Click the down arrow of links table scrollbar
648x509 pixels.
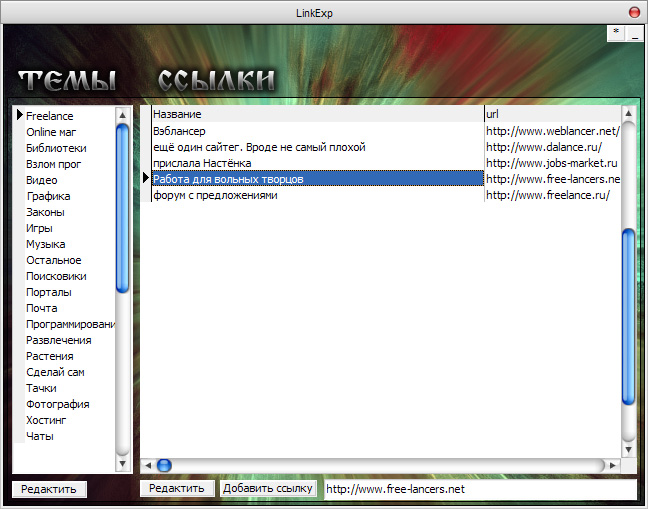click(629, 450)
